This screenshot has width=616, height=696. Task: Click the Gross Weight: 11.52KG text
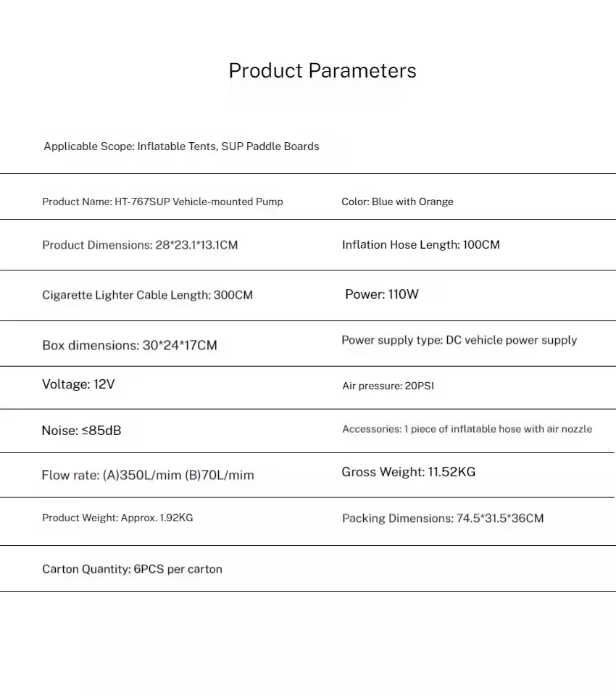(x=408, y=472)
